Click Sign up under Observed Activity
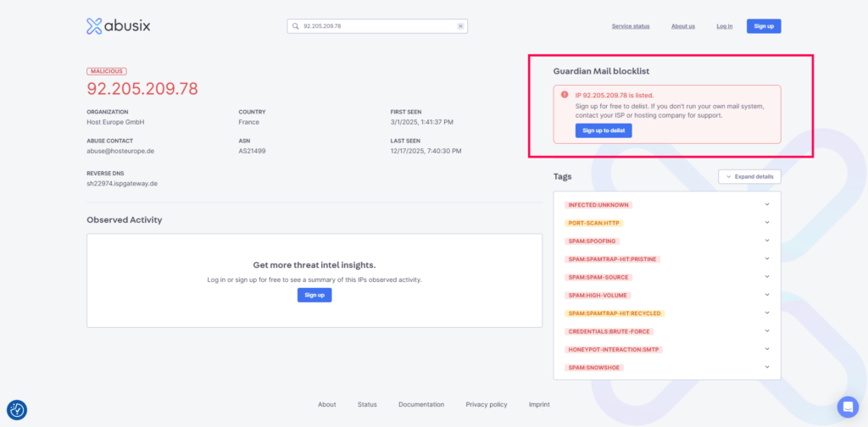Viewport: 868px width, 427px height. [x=314, y=295]
